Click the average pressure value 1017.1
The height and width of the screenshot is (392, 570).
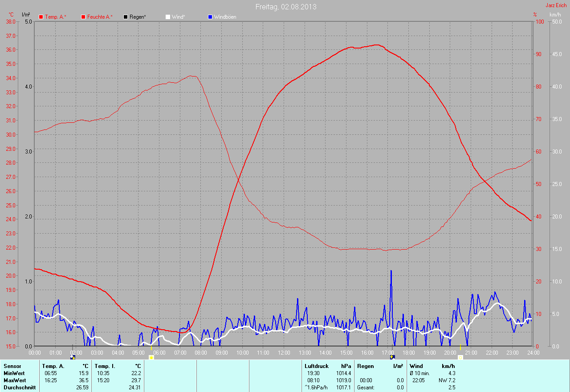[343, 388]
